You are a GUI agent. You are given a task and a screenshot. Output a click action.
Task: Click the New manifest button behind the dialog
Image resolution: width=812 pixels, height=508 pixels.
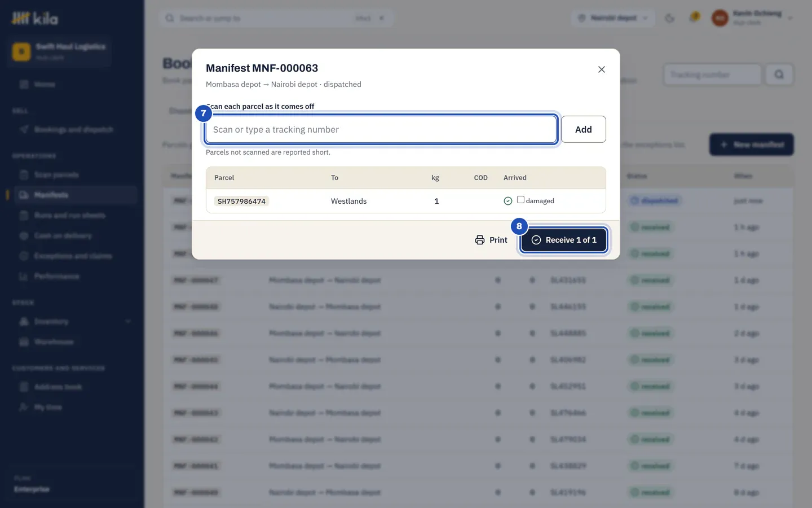(751, 144)
